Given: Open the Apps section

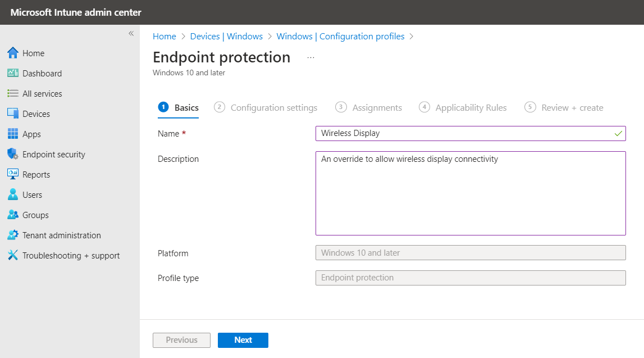Looking at the screenshot, I should pyautogui.click(x=33, y=134).
